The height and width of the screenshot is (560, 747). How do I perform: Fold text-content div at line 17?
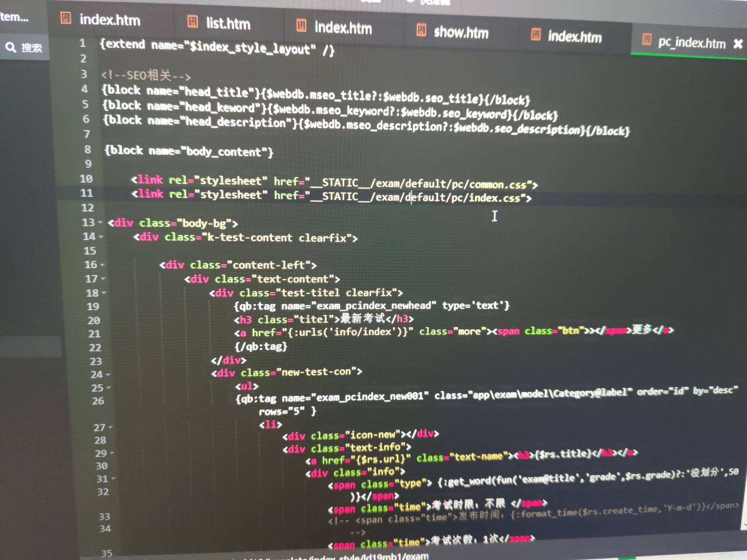(x=103, y=279)
